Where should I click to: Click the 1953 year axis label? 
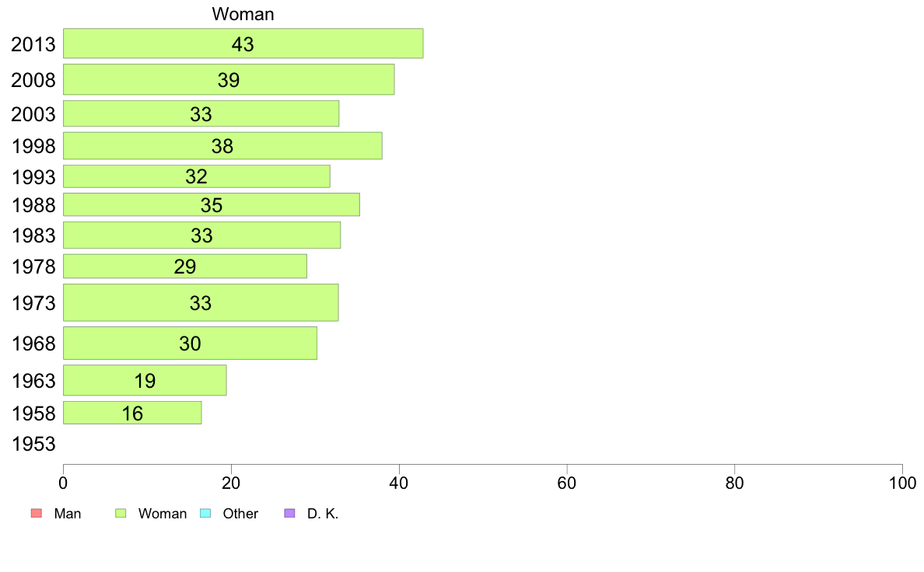click(33, 444)
